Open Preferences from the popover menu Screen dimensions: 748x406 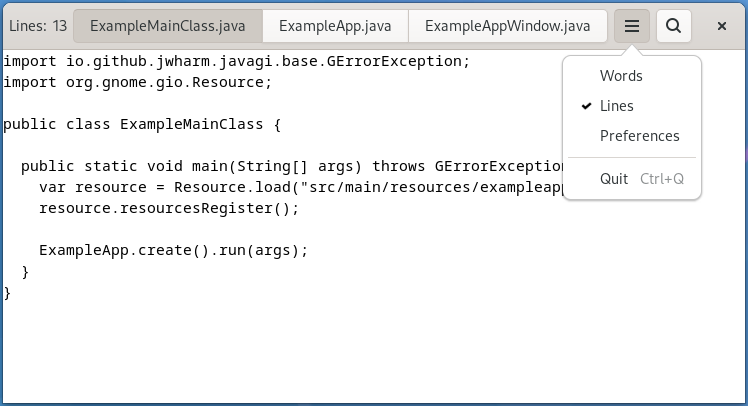(x=639, y=136)
